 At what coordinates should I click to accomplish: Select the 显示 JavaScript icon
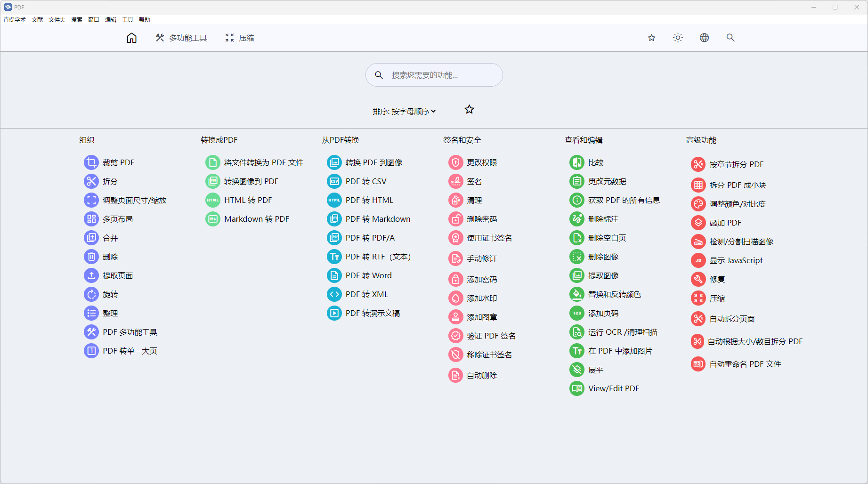(698, 260)
